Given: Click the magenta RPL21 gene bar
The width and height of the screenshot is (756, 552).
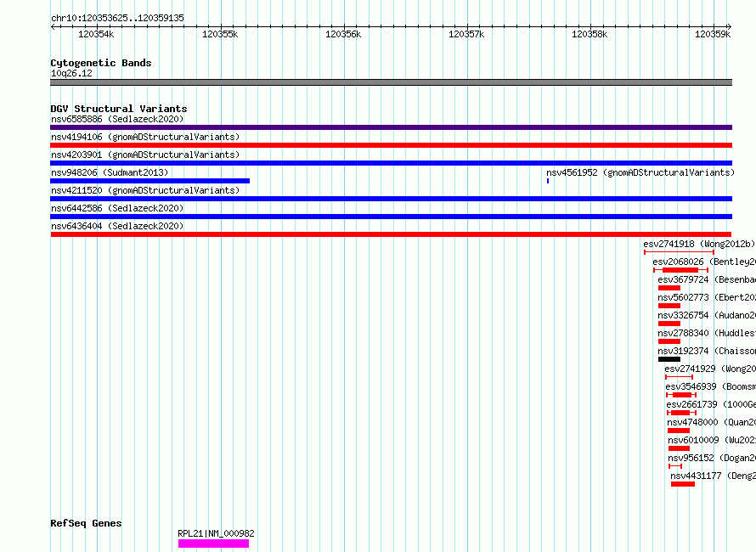Looking at the screenshot, I should (213, 544).
